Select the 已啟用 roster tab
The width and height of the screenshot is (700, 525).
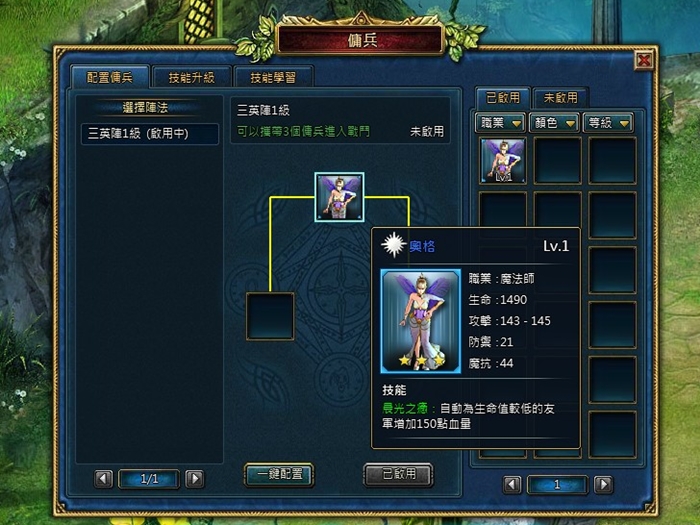click(503, 98)
